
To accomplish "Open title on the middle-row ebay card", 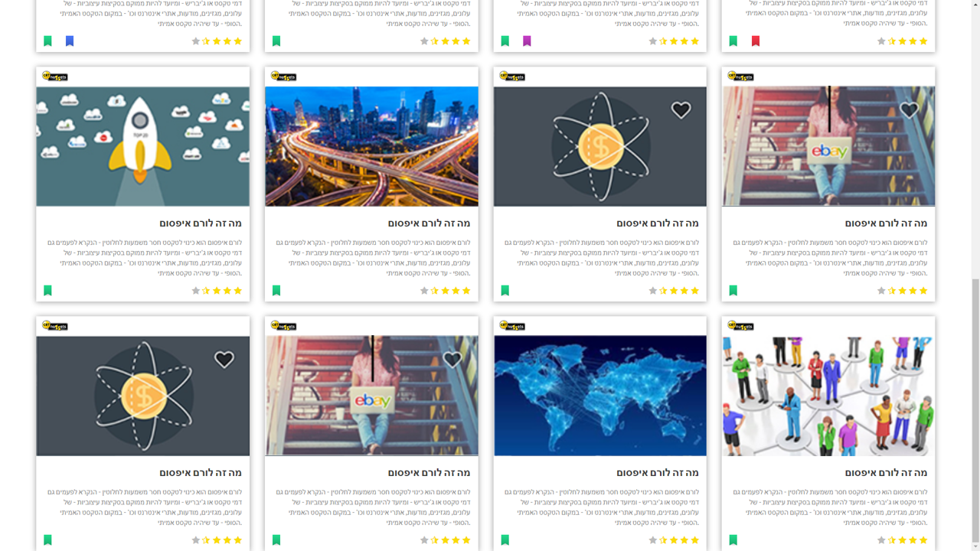I will click(x=886, y=223).
